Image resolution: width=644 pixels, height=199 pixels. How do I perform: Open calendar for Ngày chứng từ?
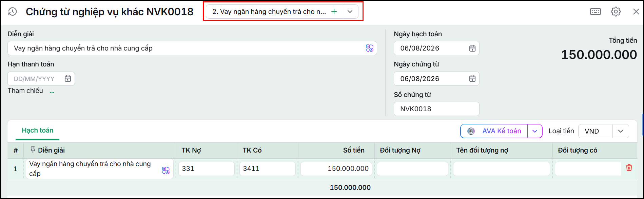(472, 79)
